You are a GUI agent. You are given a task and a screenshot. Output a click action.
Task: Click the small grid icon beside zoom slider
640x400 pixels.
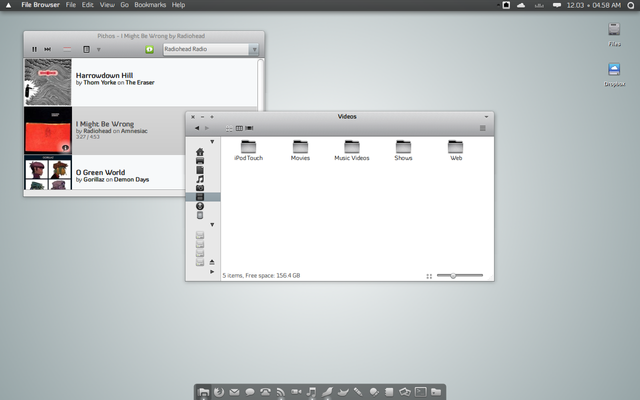429,276
